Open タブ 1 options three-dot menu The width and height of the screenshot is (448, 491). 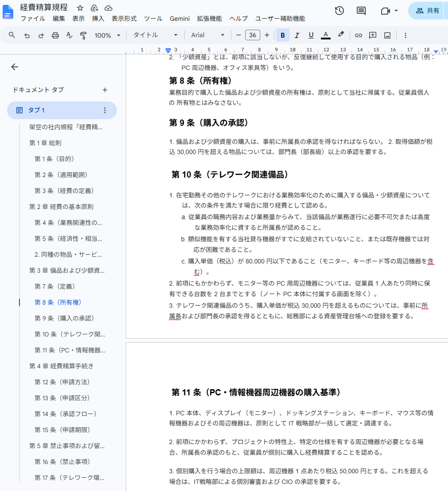pos(105,110)
